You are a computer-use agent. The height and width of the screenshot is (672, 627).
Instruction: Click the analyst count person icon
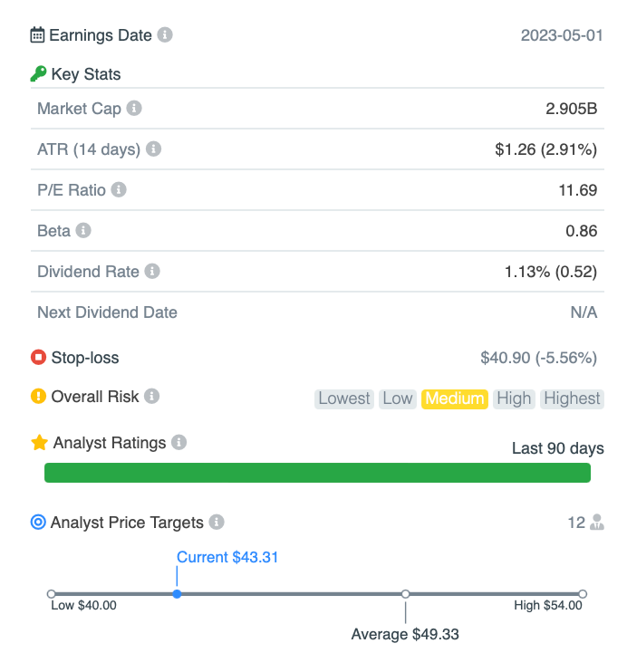pyautogui.click(x=596, y=522)
